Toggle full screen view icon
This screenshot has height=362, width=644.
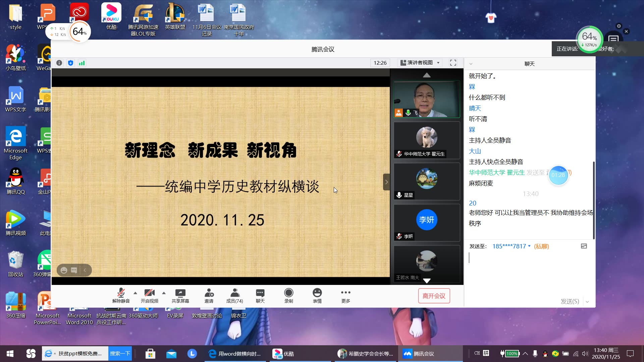(x=453, y=63)
